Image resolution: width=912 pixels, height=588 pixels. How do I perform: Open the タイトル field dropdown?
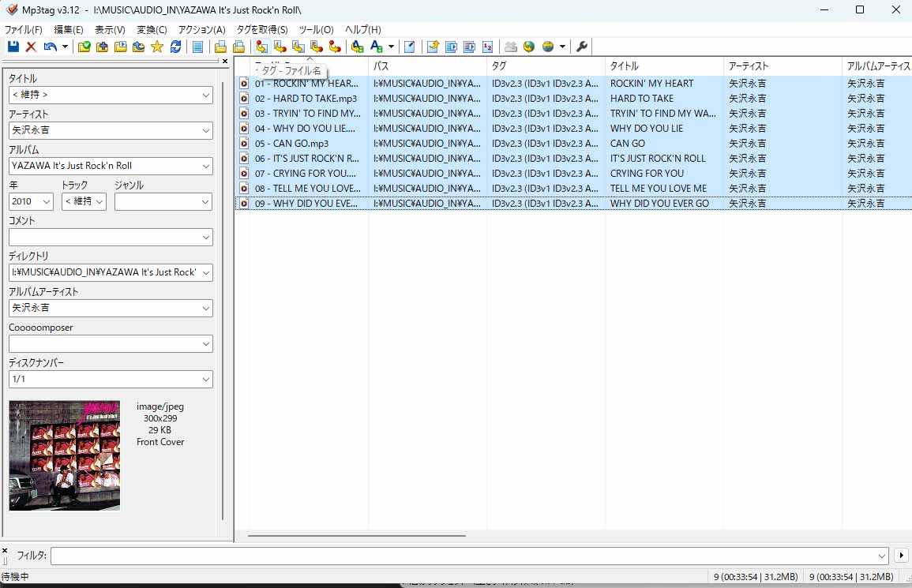pyautogui.click(x=206, y=95)
